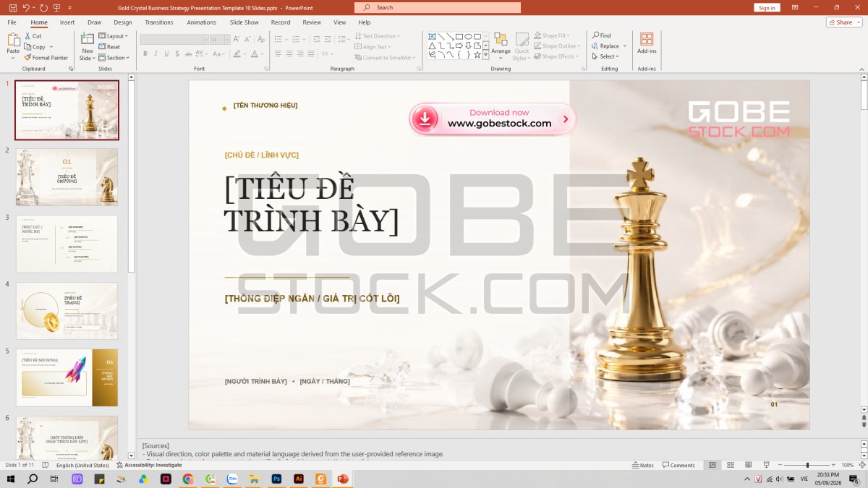This screenshot has height=488, width=868.
Task: Click the Reset slide icon
Action: [x=109, y=47]
